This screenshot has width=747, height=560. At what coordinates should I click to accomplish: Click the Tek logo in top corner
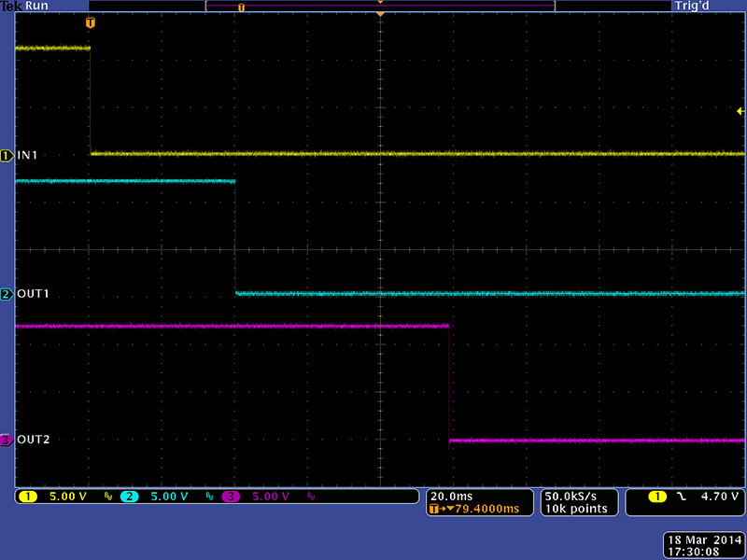[x=11, y=6]
